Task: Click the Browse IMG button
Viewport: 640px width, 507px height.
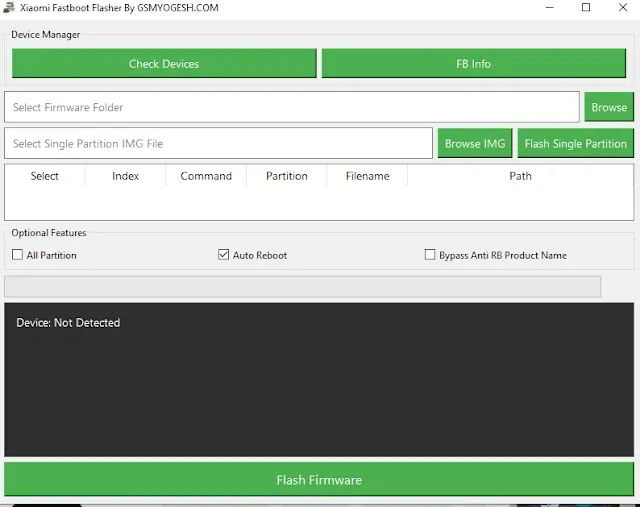Action: (x=475, y=143)
